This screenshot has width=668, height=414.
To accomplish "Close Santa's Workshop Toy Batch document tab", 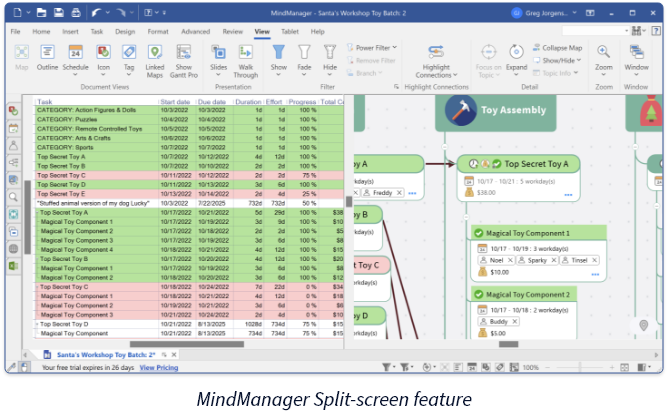I will (174, 354).
